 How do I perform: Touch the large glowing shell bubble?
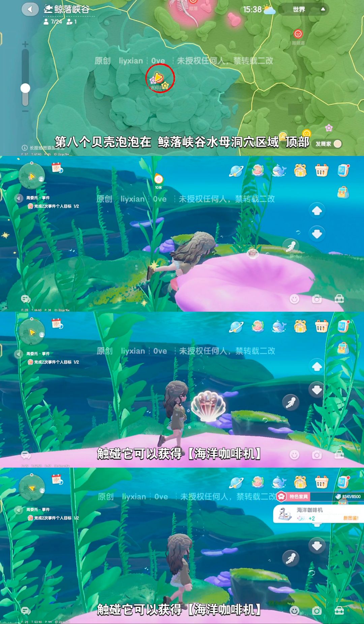tap(208, 407)
